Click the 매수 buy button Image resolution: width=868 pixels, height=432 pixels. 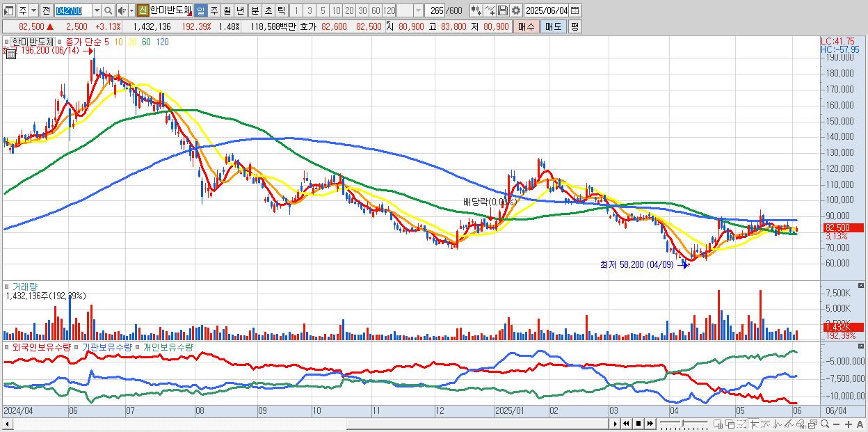pos(526,26)
